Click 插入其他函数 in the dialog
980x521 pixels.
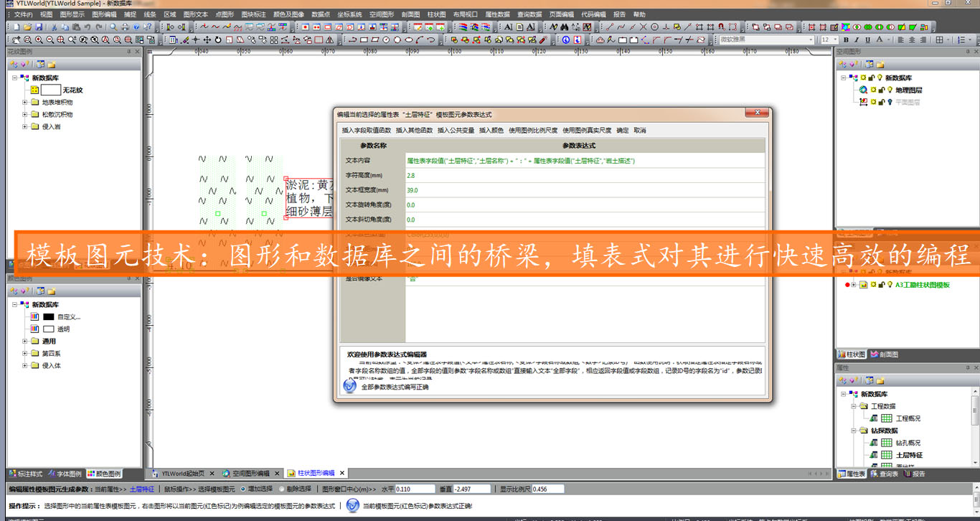click(x=415, y=131)
